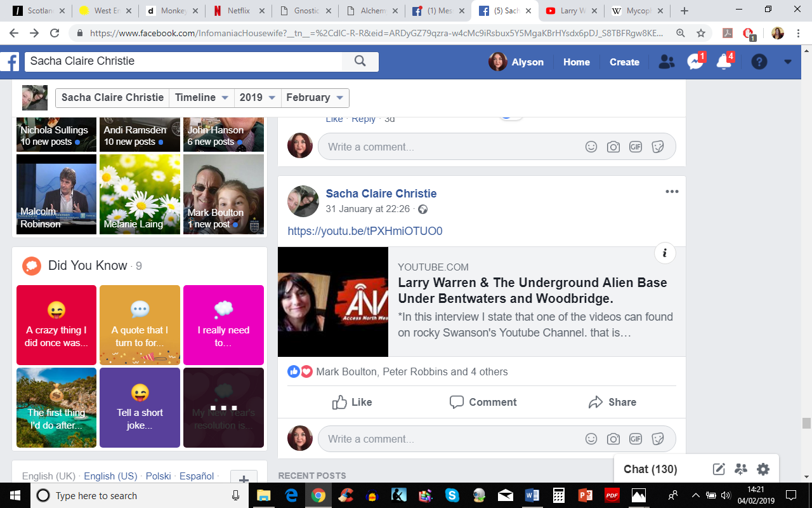Like the Larry Warren video post
This screenshot has height=508, width=812.
(x=352, y=402)
